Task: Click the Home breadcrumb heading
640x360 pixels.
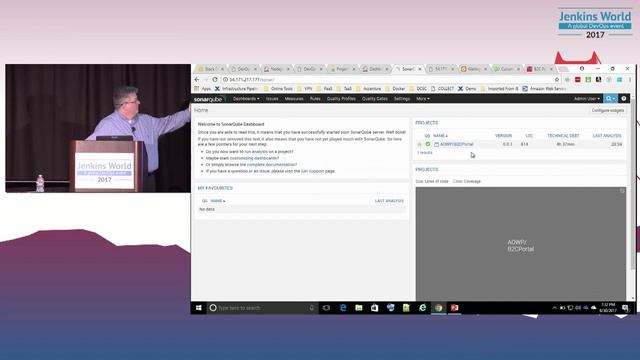Action: click(x=201, y=110)
